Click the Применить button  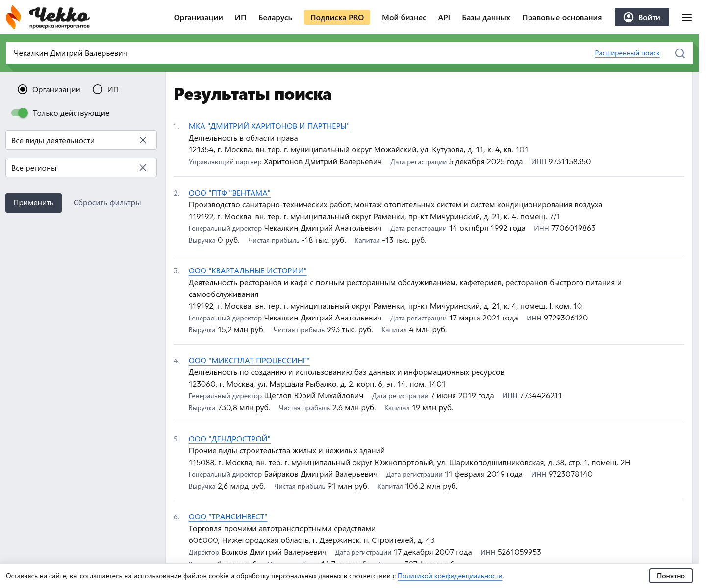pos(33,203)
